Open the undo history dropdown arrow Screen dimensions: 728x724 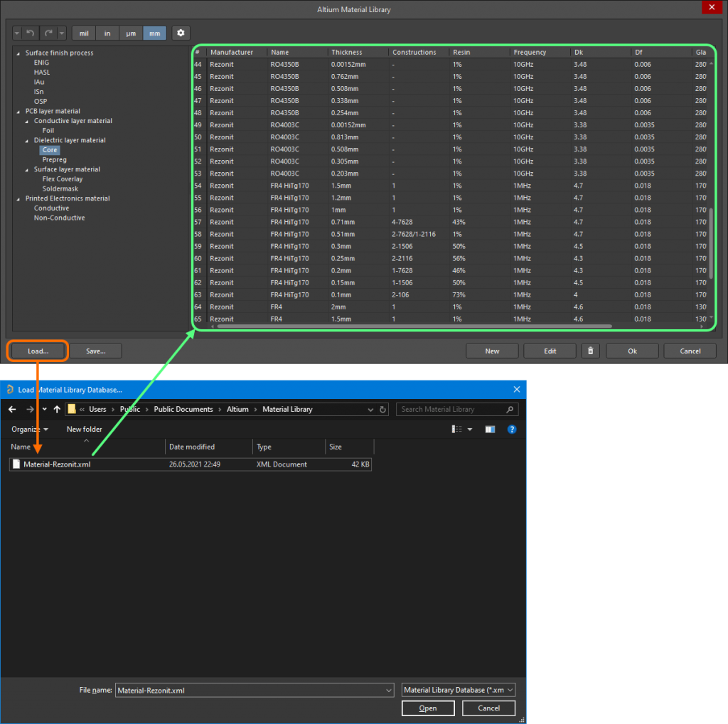point(17,33)
